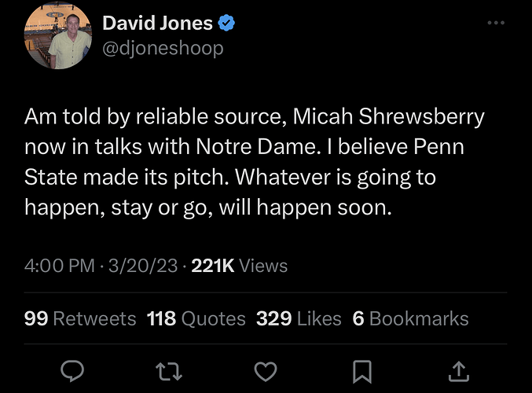
Task: Click the David Jones display name
Action: 158,24
